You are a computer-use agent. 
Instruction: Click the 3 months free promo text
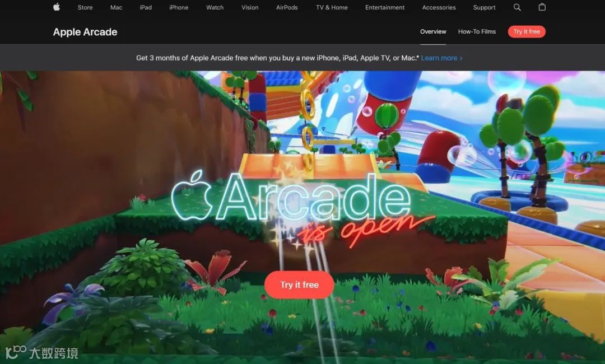[277, 58]
